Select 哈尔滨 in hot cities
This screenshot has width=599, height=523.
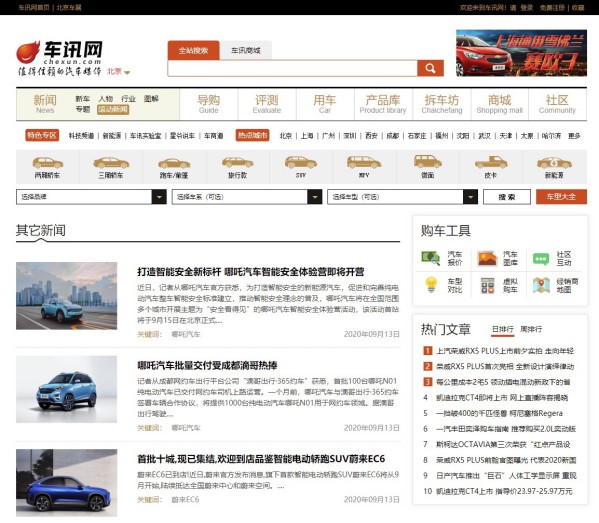coord(551,136)
